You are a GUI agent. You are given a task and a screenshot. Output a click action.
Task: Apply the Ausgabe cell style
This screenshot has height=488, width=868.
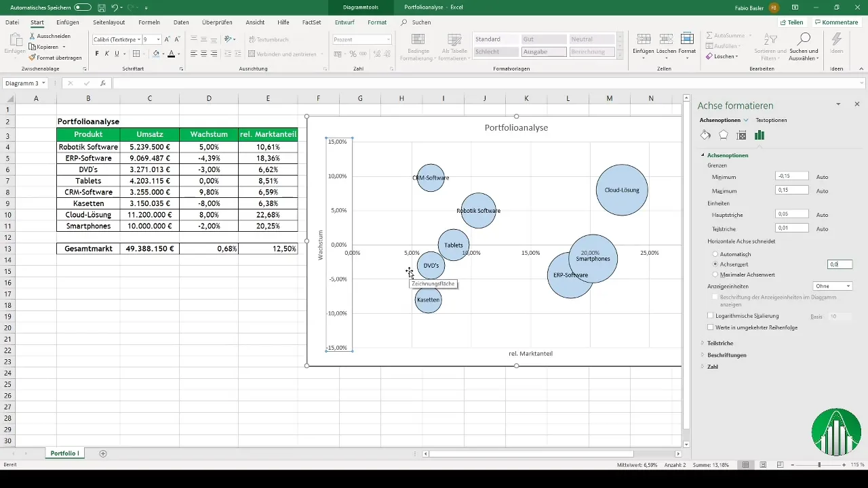[x=543, y=52]
